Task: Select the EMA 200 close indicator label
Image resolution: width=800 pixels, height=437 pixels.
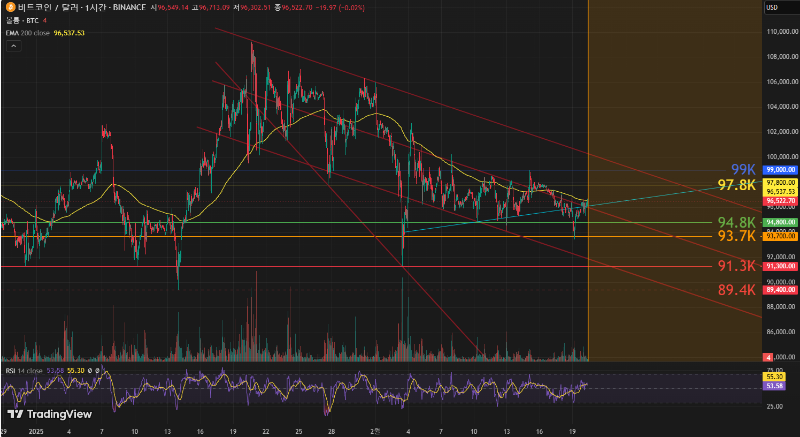Action: [x=26, y=32]
